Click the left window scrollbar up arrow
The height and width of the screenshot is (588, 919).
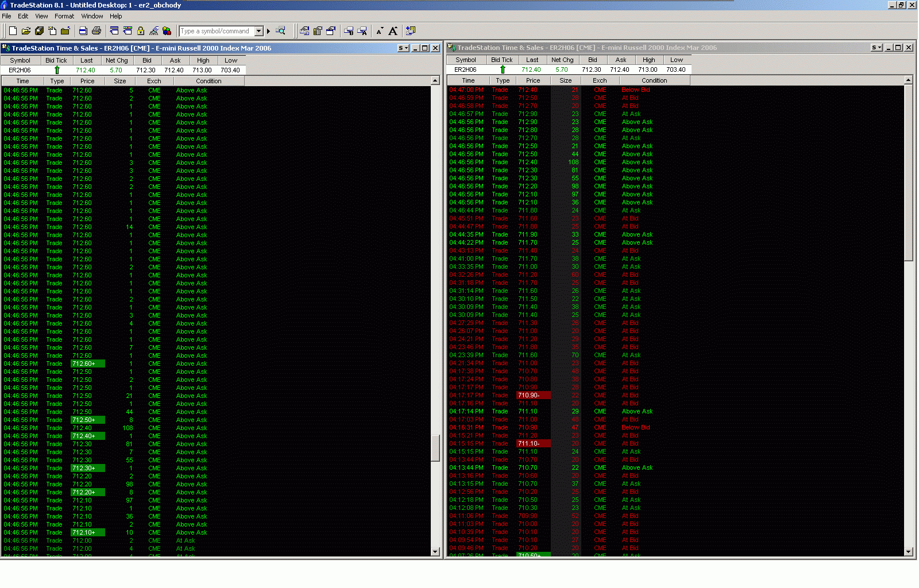pyautogui.click(x=435, y=81)
